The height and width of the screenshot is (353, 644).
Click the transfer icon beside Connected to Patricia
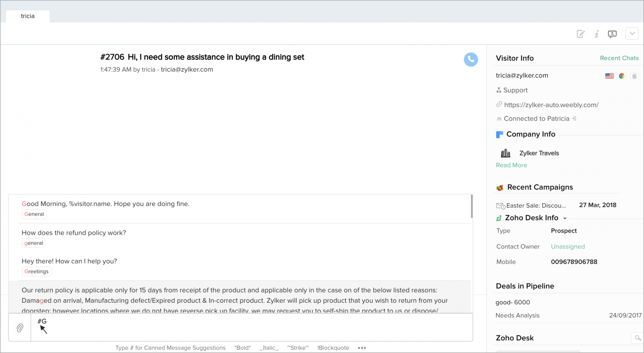[x=574, y=119]
